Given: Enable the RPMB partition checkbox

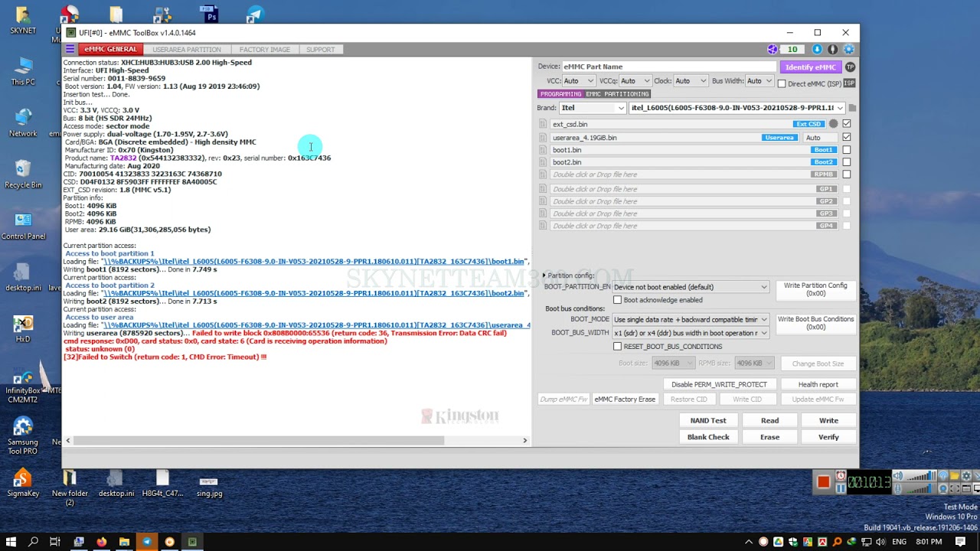Looking at the screenshot, I should coord(847,174).
